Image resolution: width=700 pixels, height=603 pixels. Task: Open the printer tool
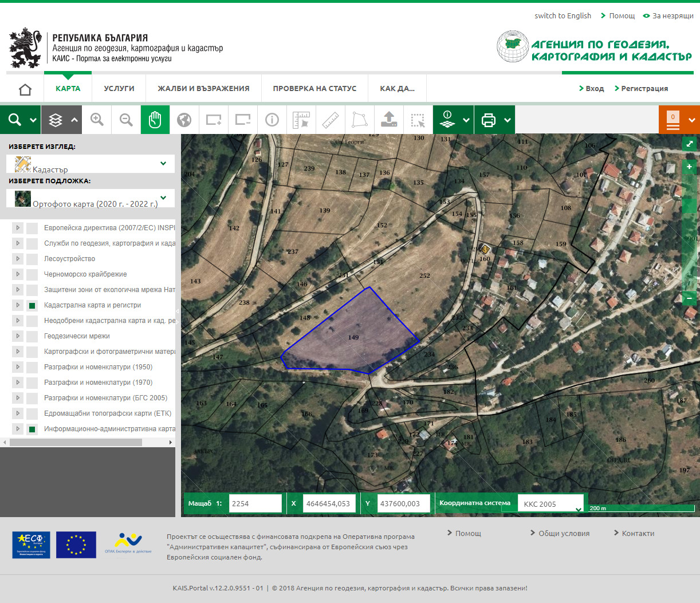click(x=489, y=120)
